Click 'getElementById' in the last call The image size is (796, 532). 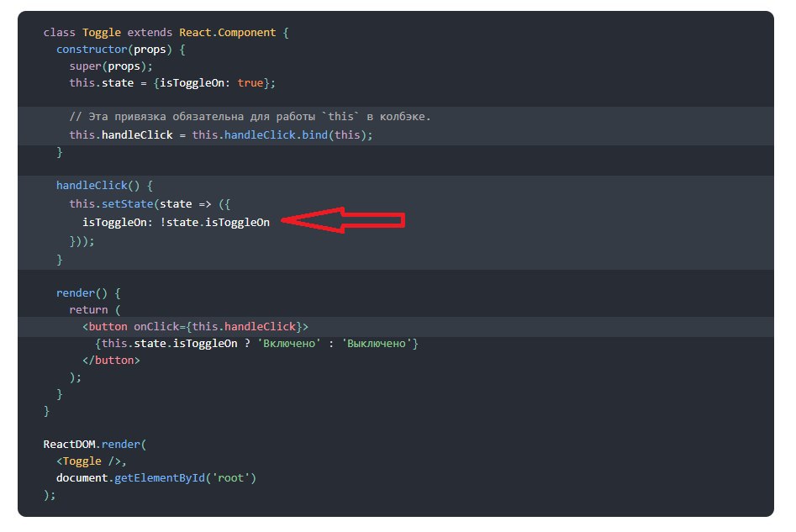[x=160, y=478]
